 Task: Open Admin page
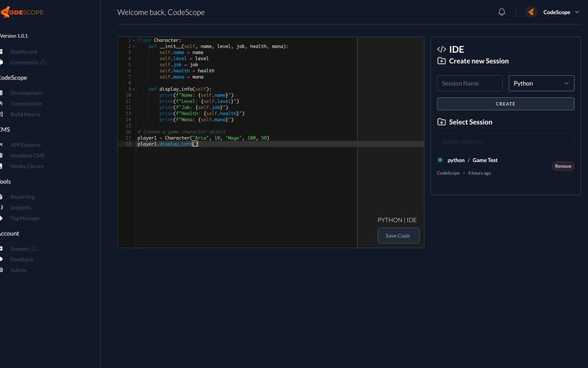coord(18,270)
